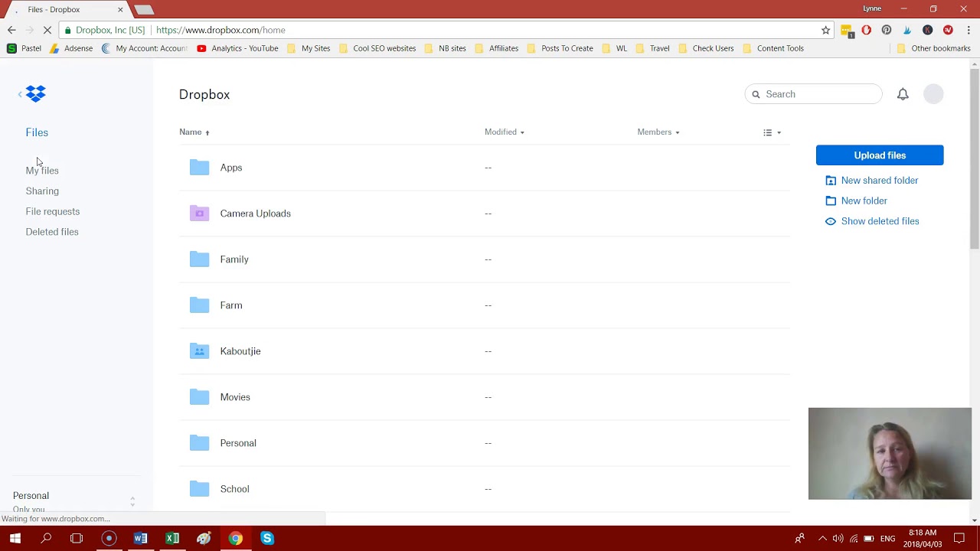The height and width of the screenshot is (551, 980).
Task: Open the Members column dropdown
Action: point(658,132)
